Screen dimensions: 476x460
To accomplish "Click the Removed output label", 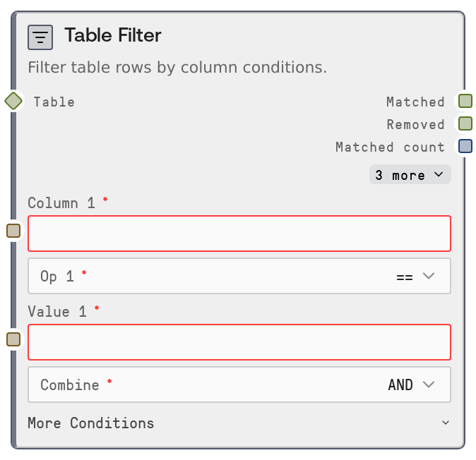I will pos(415,124).
